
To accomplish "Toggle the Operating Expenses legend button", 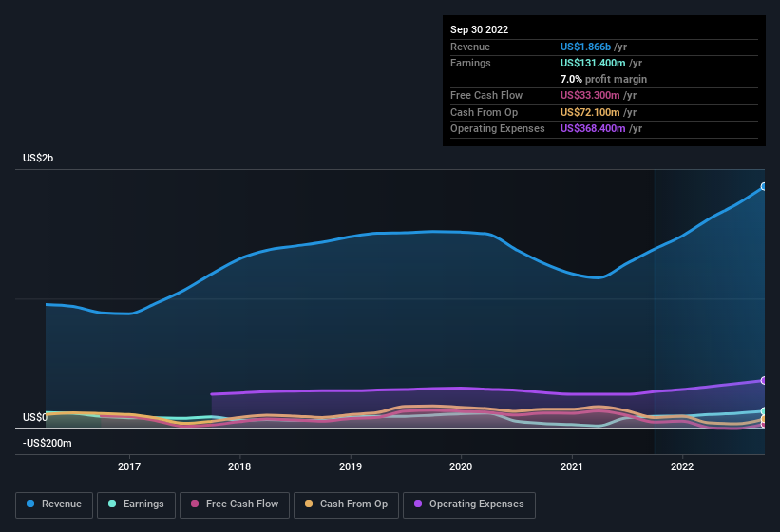I will 469,504.
